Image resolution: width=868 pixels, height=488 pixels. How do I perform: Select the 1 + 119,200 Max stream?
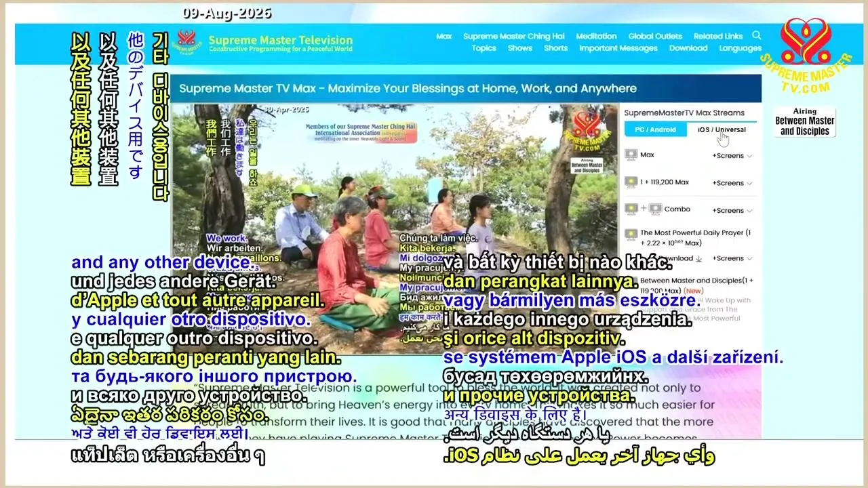pos(665,182)
